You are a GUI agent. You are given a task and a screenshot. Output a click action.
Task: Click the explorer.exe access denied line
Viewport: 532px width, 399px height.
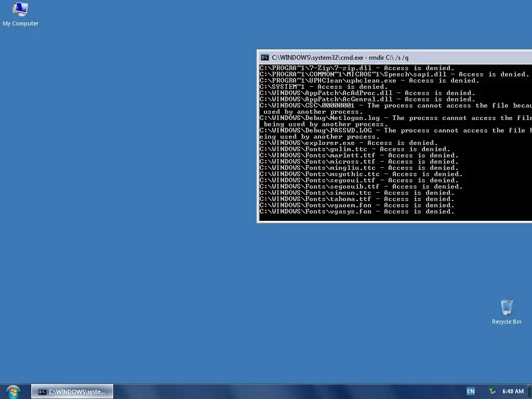tap(349, 143)
